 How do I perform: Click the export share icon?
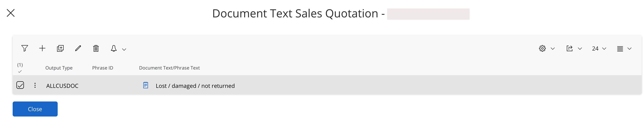point(569,48)
